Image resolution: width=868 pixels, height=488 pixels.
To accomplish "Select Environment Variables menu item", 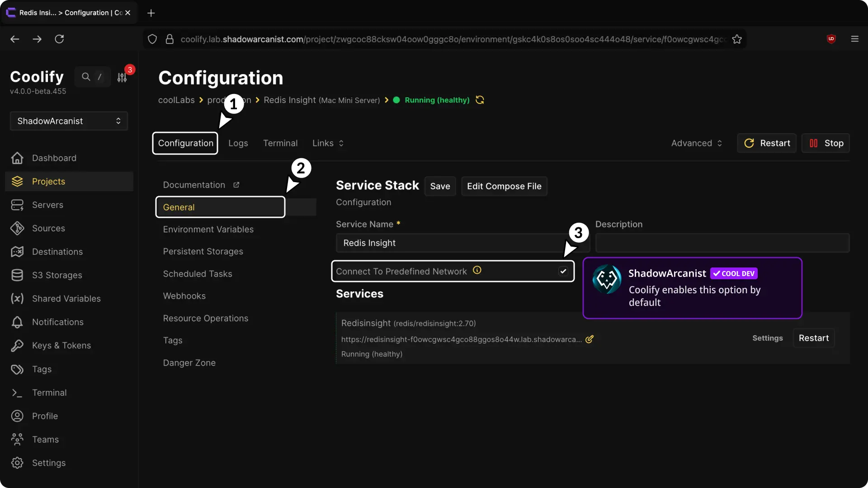I will click(208, 230).
